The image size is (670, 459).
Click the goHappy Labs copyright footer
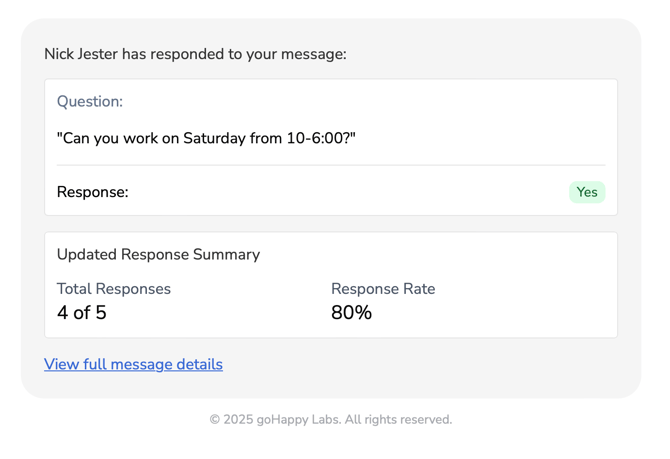(330, 419)
